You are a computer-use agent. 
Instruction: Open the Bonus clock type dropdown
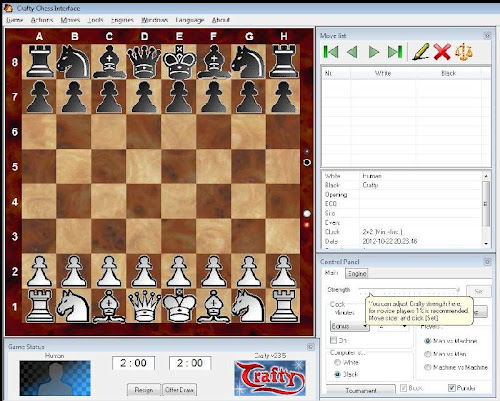[x=349, y=326]
